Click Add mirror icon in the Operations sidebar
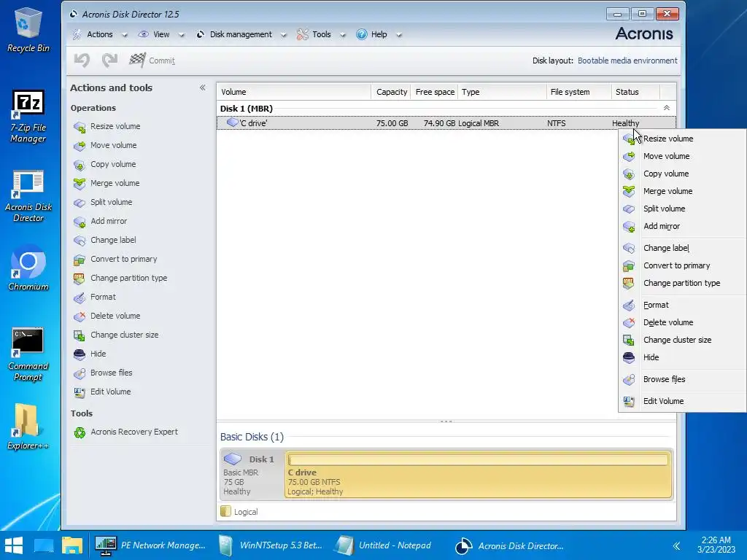The image size is (747, 560). coord(80,222)
